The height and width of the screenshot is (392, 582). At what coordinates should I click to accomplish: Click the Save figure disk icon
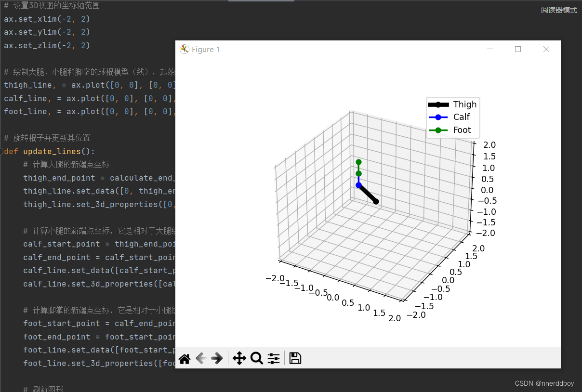pos(295,358)
